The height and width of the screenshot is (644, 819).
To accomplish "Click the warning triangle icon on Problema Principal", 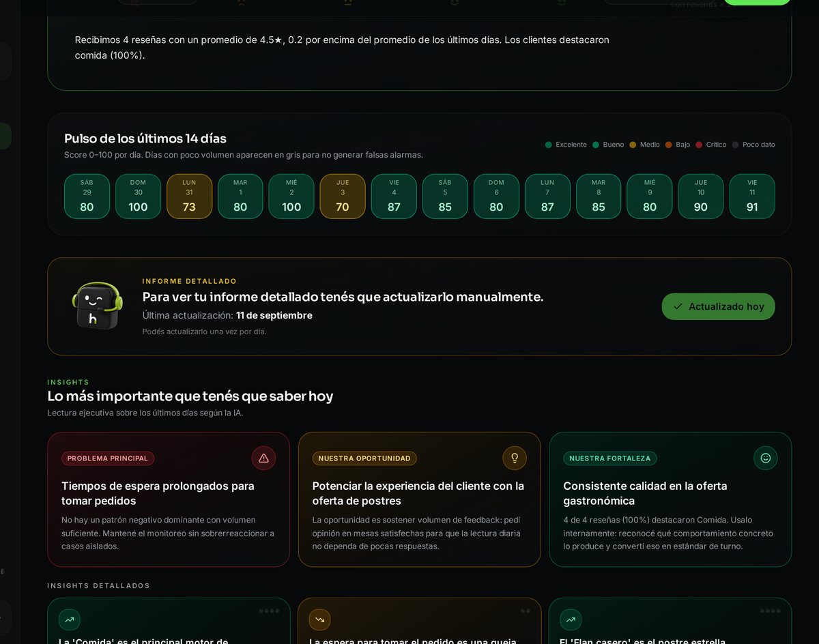I will tap(263, 458).
